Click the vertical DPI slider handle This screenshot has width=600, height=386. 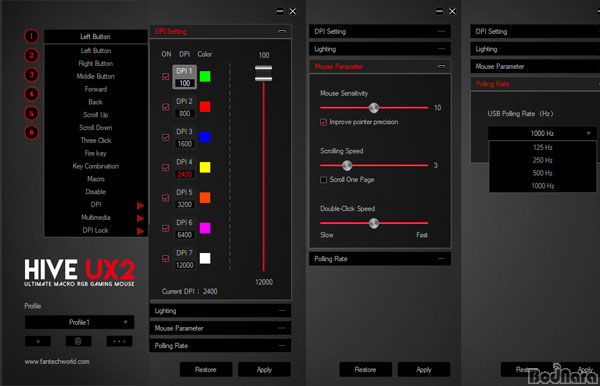coord(264,73)
